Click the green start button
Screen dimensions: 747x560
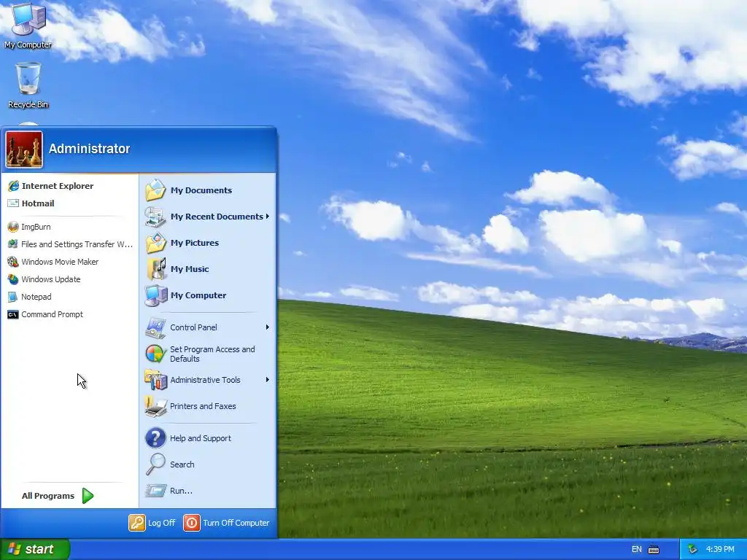coord(35,550)
